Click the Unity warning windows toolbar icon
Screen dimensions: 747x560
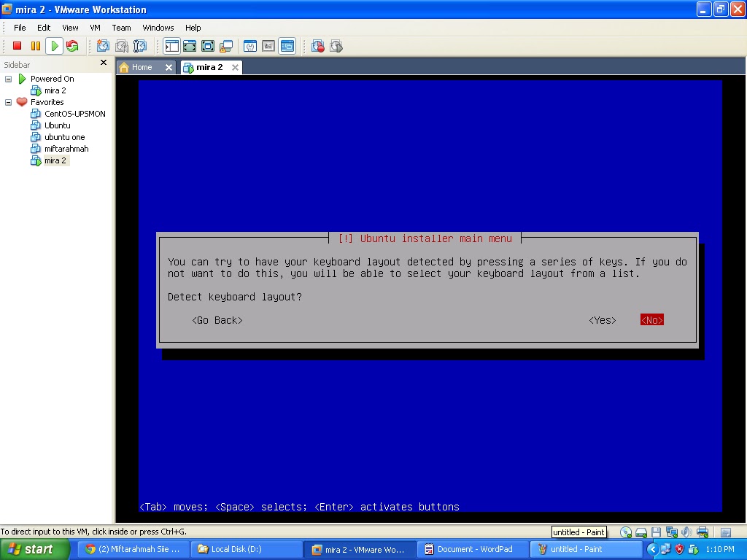[226, 46]
